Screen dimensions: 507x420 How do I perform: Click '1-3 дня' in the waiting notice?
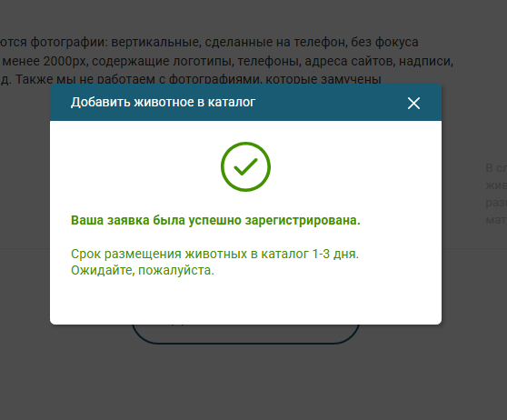(335, 254)
